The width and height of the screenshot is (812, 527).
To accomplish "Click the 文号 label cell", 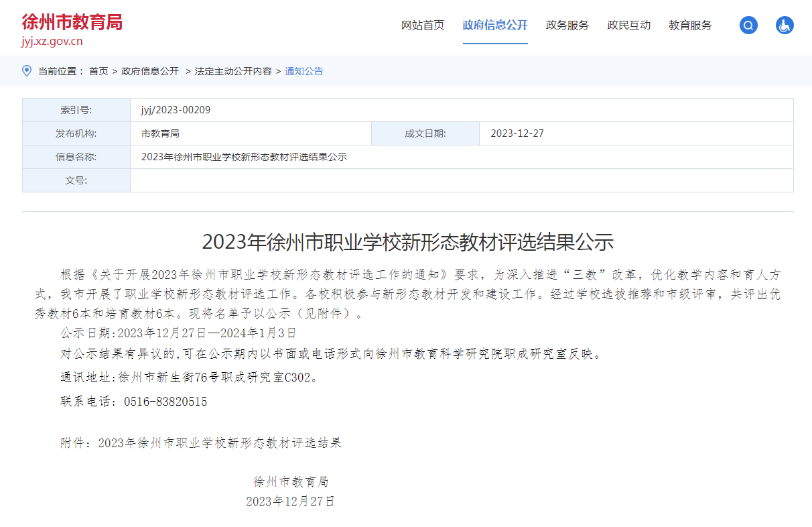I will coord(76,180).
